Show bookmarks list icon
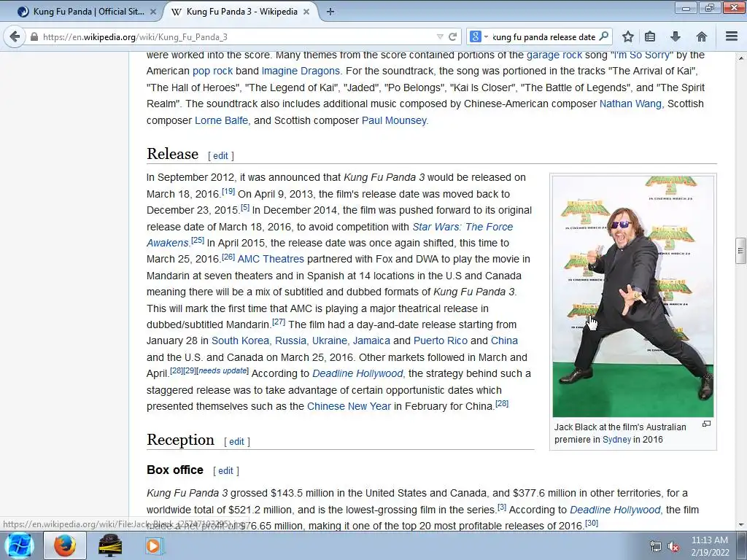The height and width of the screenshot is (560, 747). coord(650,36)
